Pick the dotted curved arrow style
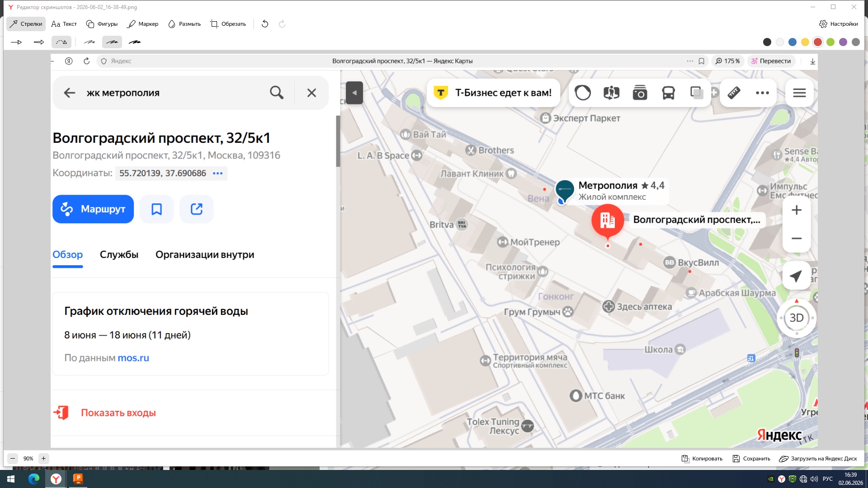868x488 pixels. click(x=61, y=42)
